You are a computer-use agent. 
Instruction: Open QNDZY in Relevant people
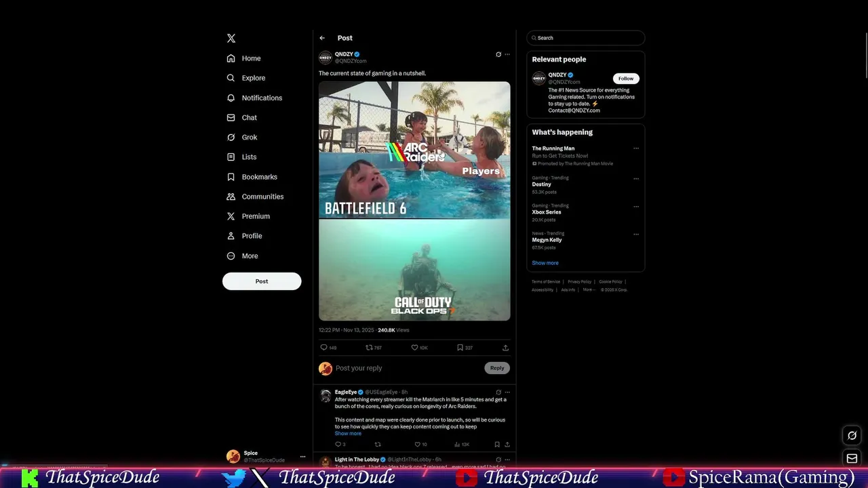tap(557, 75)
